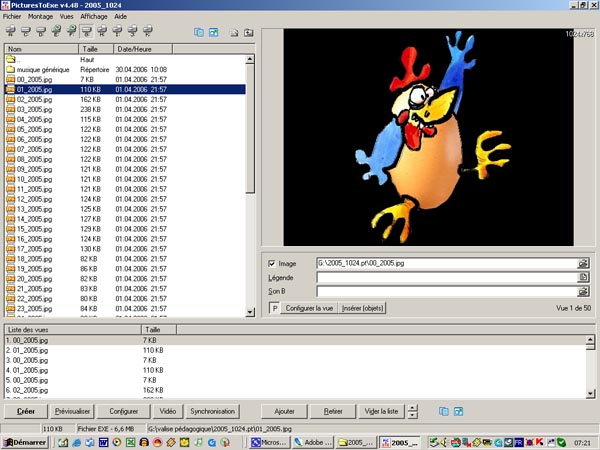Image resolution: width=600 pixels, height=450 pixels.
Task: Click the Prévisualiser button
Action: [72, 411]
